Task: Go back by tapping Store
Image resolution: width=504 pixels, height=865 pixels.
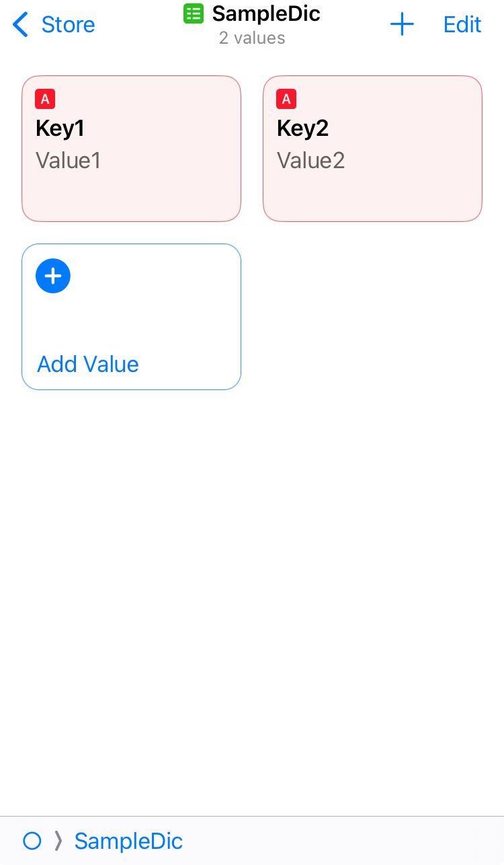Action: point(68,25)
